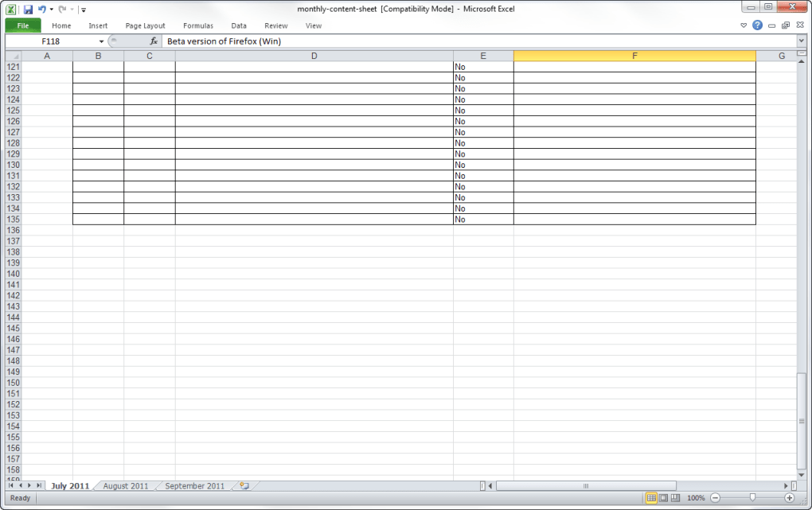Image resolution: width=812 pixels, height=510 pixels.
Task: Open the Formulas ribbon tab
Action: (198, 25)
